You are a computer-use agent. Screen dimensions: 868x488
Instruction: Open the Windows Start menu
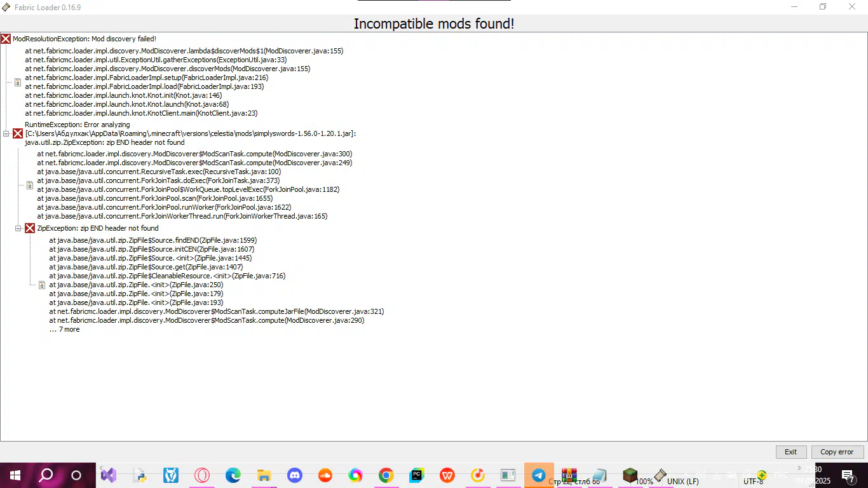pyautogui.click(x=15, y=475)
